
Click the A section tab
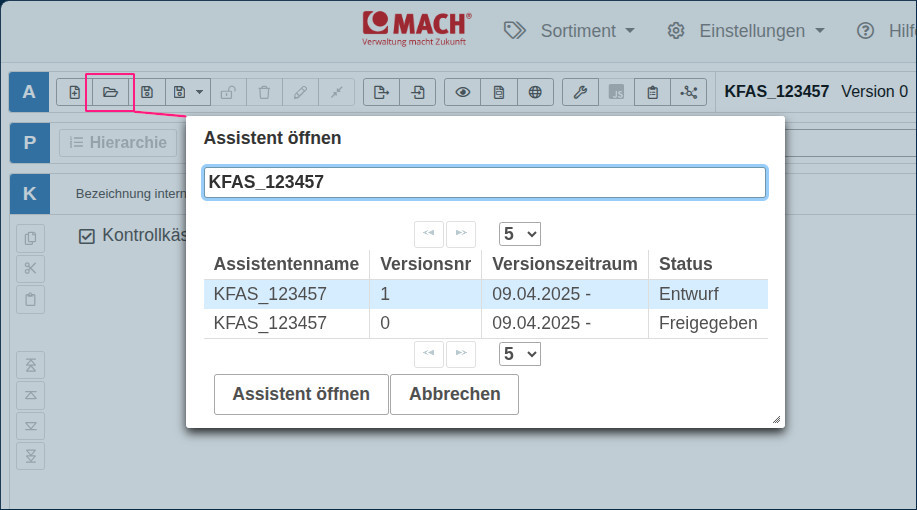pyautogui.click(x=29, y=92)
